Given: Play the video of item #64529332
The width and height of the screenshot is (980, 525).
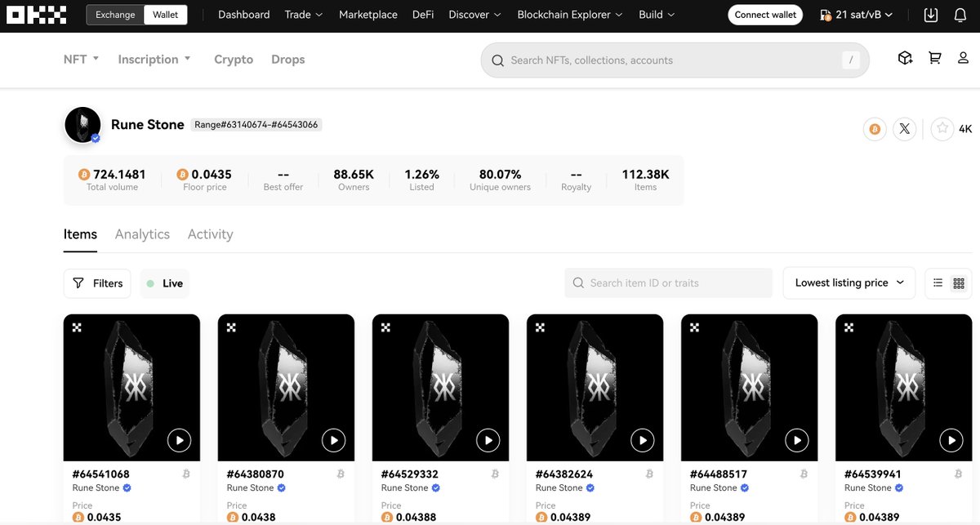Looking at the screenshot, I should pos(488,441).
